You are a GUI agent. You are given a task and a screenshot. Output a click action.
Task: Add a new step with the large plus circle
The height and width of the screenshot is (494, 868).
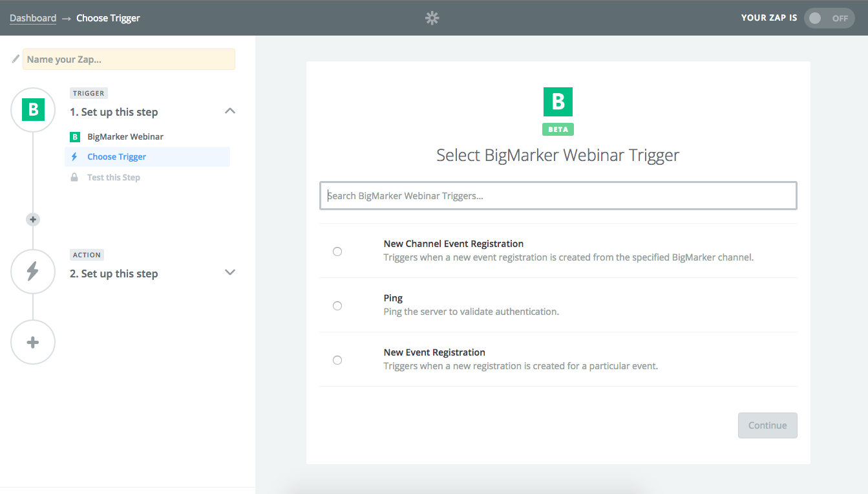[x=33, y=342]
